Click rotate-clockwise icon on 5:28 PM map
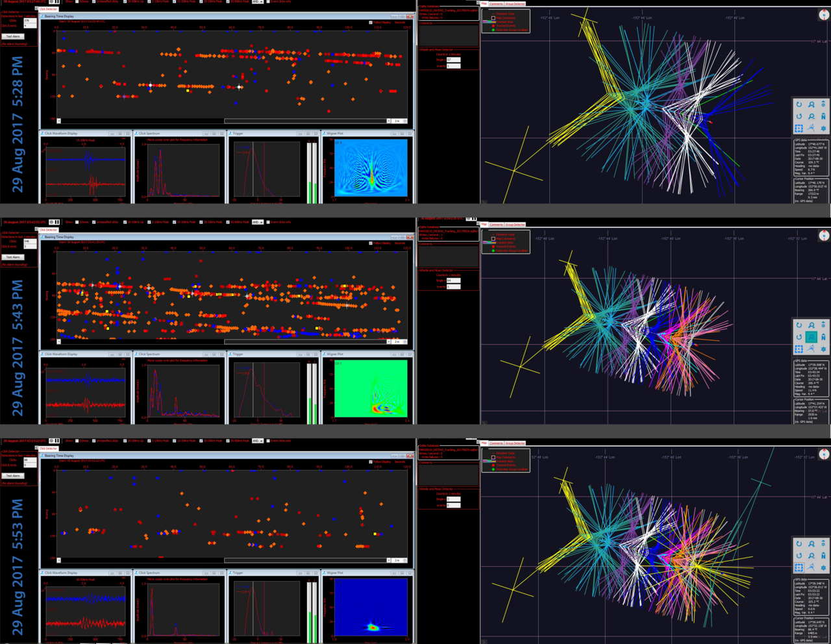The height and width of the screenshot is (644, 831). coord(799,104)
